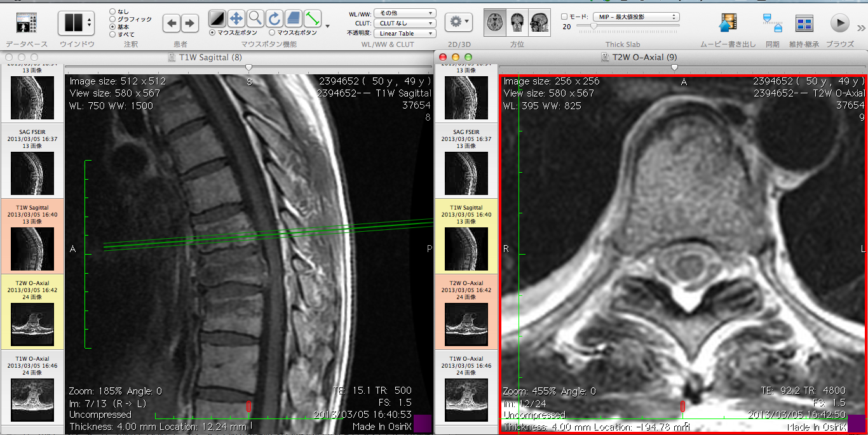This screenshot has width=868, height=435.
Task: Click 'TE: 15.1 TR: 500' text
Action: click(x=372, y=391)
